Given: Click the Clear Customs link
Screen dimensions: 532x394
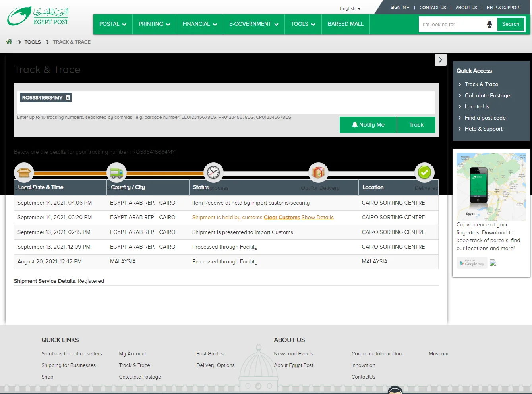Looking at the screenshot, I should pyautogui.click(x=282, y=218).
